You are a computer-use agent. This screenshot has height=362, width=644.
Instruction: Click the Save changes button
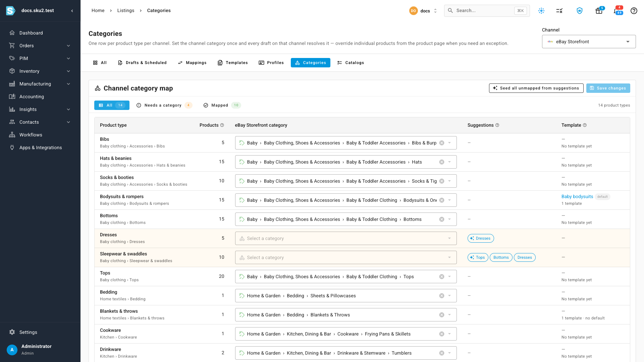pos(608,88)
